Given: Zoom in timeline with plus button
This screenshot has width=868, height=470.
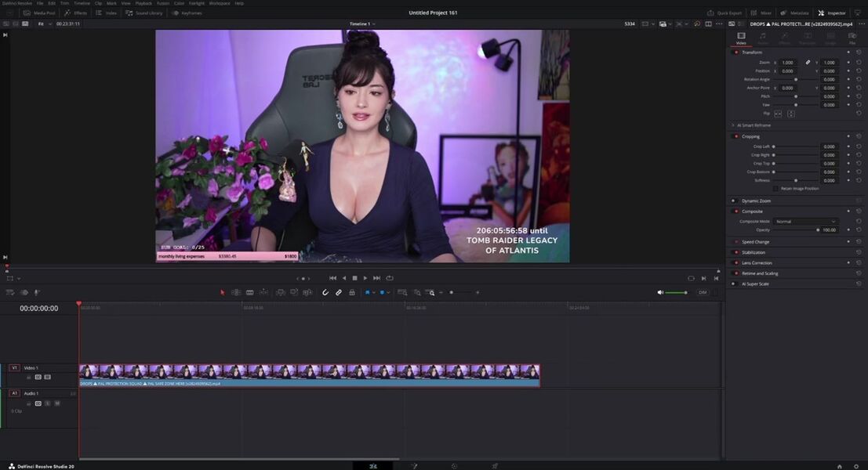Looking at the screenshot, I should (478, 292).
